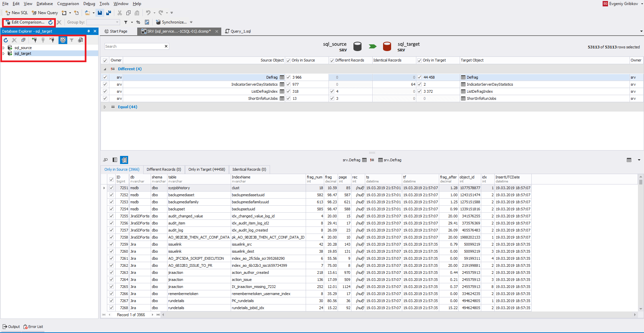This screenshot has height=333, width=644.
Task: Pin the Database Explorer panel
Action: point(89,31)
